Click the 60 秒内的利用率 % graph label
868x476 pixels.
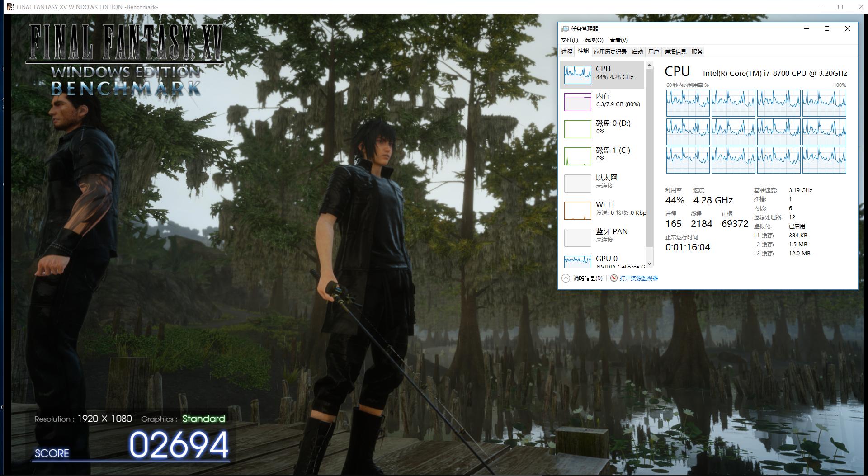687,85
